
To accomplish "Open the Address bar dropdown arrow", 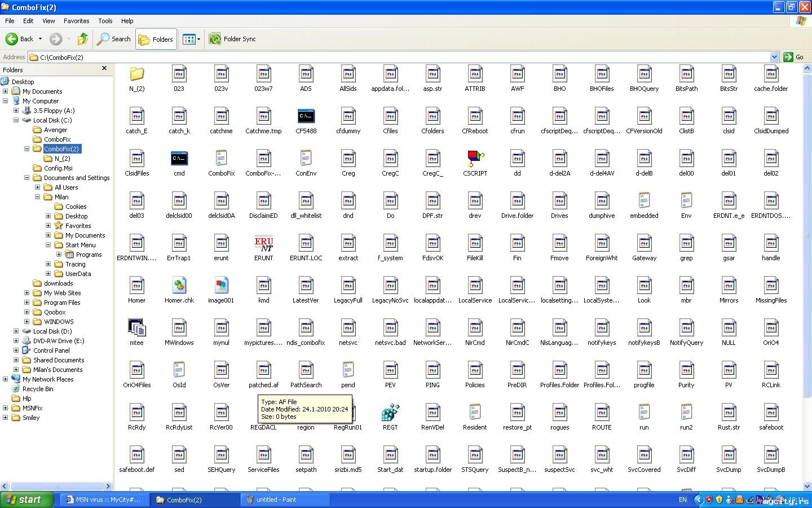I will 774,57.
